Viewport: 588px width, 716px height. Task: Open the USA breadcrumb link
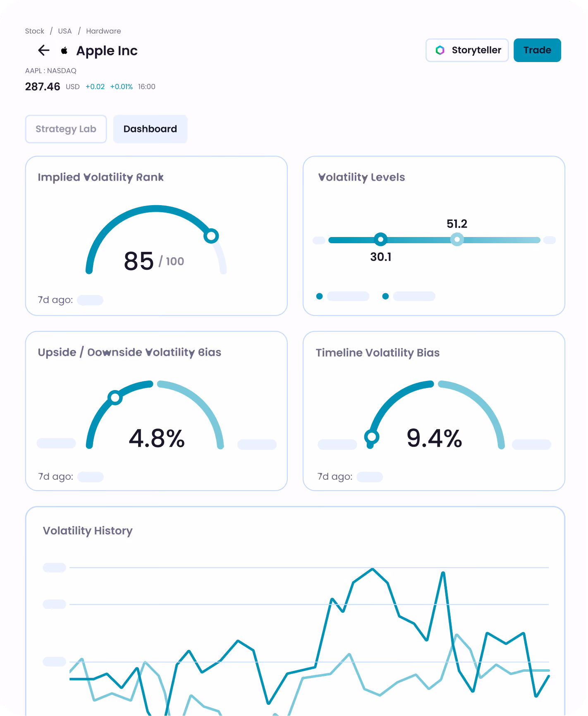point(65,31)
